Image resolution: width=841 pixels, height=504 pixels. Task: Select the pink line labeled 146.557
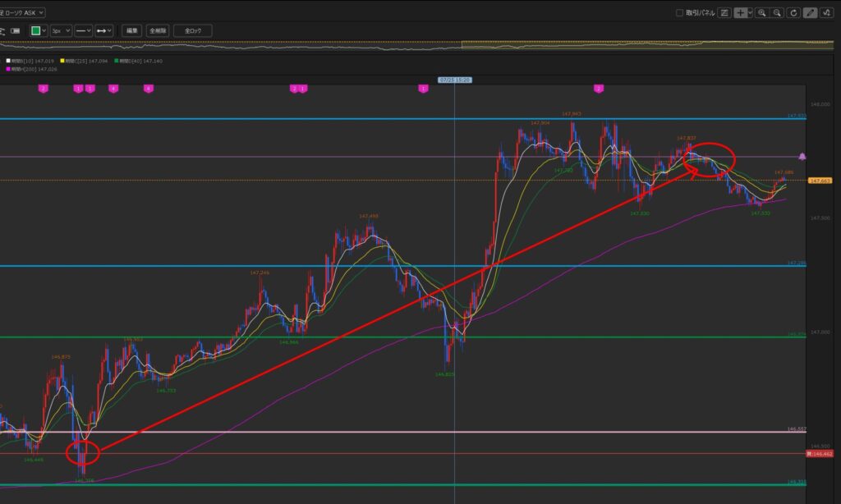coord(402,432)
